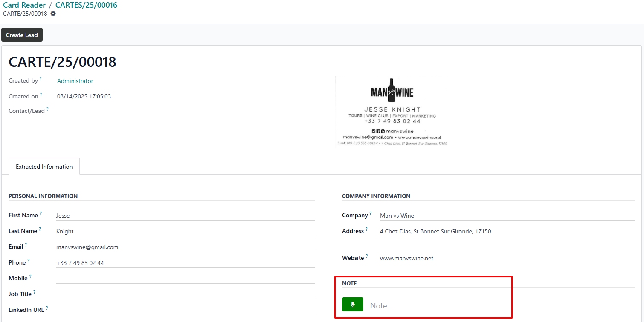Click the help icon beside LinkedIn URL

point(47,308)
